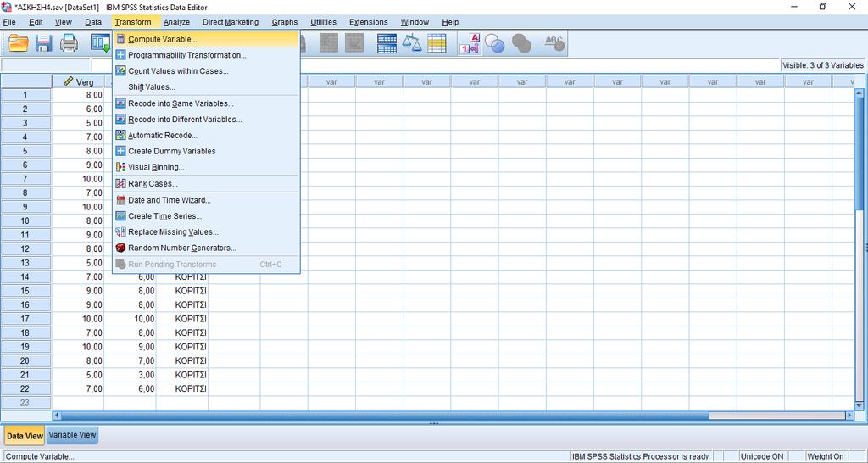Open the Data menu
The height and width of the screenshot is (463, 868).
[93, 22]
